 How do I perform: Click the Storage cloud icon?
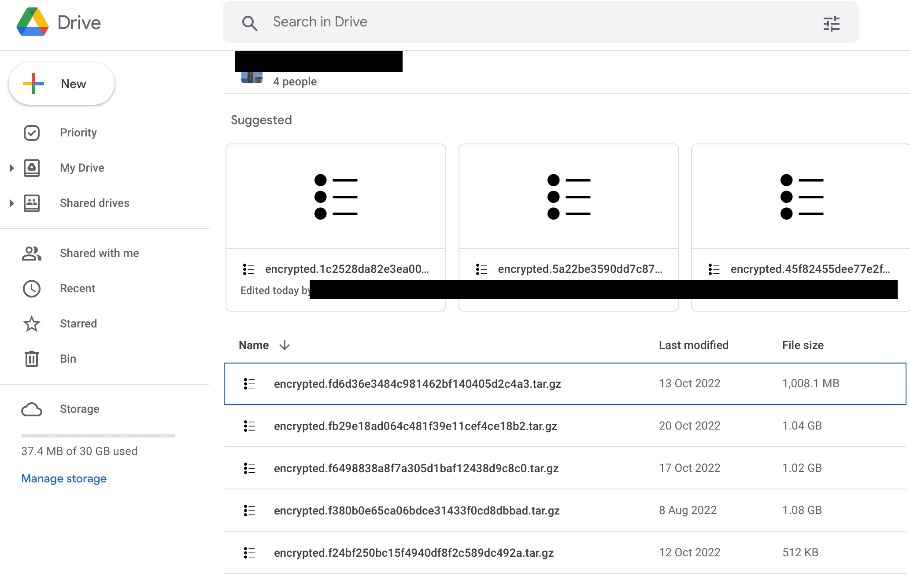tap(32, 409)
